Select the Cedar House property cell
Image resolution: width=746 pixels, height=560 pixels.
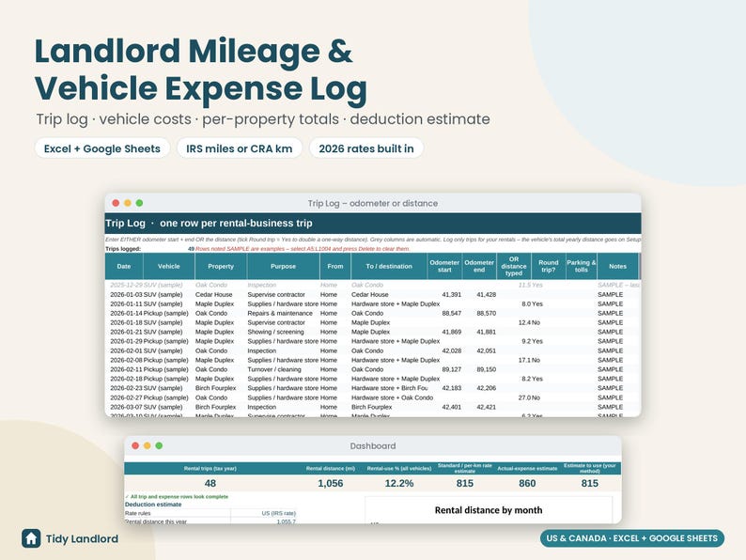pyautogui.click(x=213, y=294)
